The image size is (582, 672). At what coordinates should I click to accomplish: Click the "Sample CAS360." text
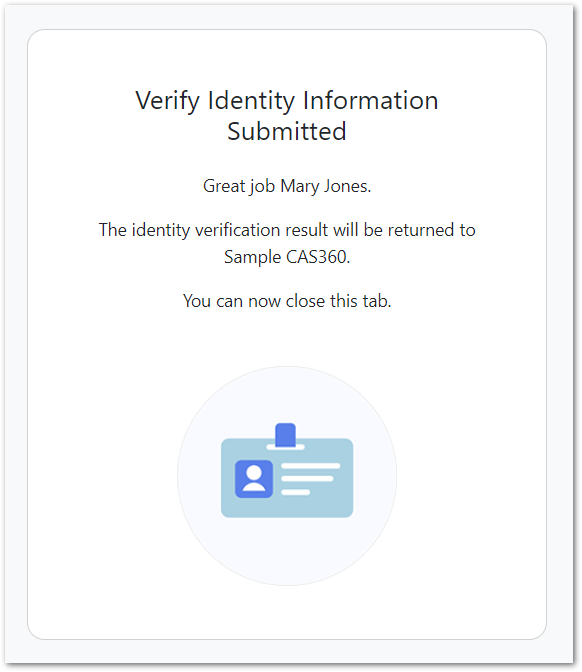point(287,257)
